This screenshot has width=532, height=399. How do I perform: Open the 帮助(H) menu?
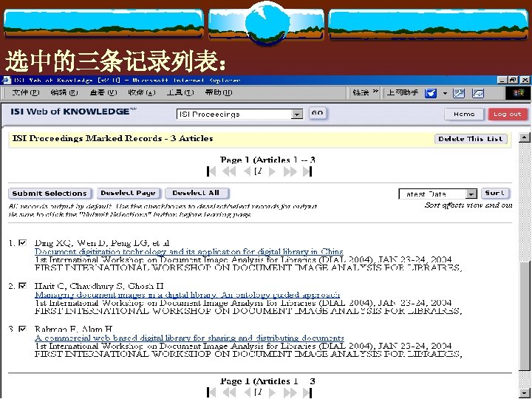click(219, 92)
